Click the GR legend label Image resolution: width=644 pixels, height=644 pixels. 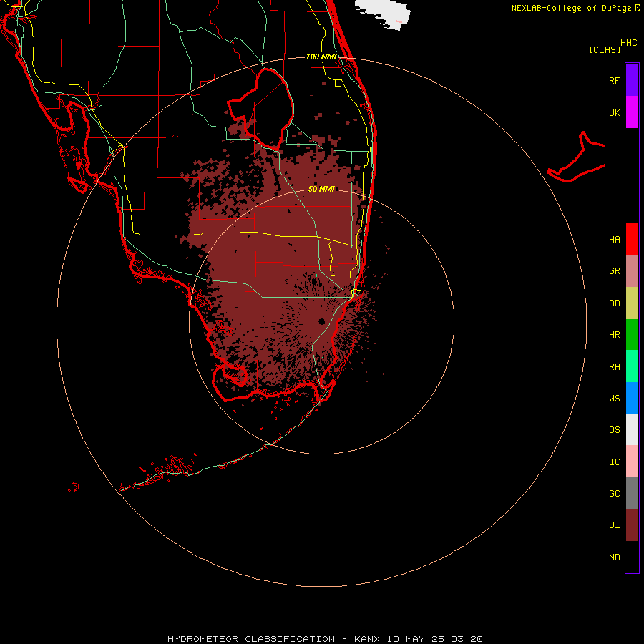point(614,271)
